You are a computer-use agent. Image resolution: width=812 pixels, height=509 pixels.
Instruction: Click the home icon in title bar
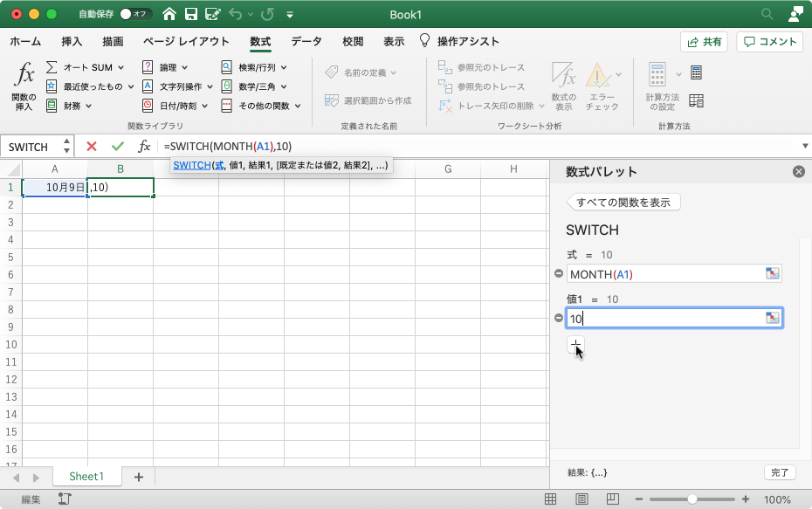point(169,14)
